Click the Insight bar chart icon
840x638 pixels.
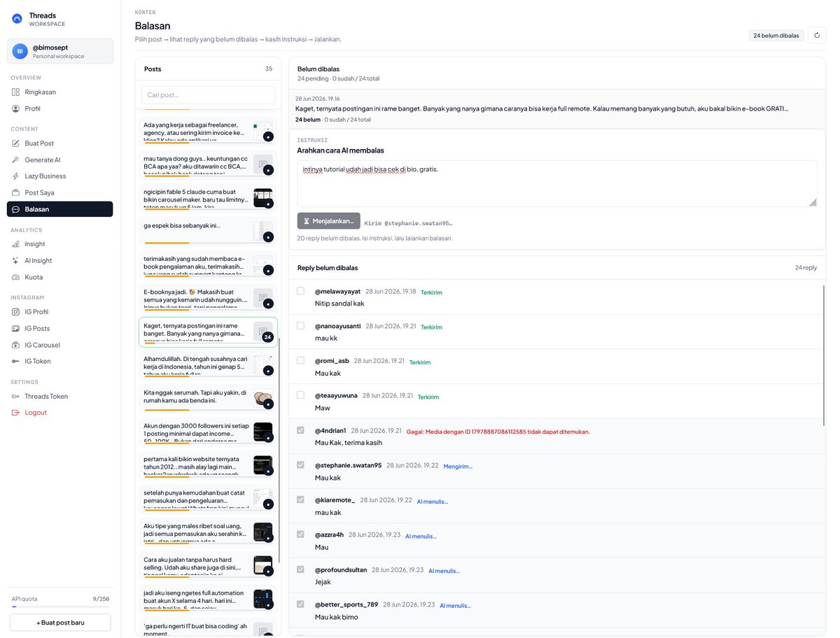[15, 244]
